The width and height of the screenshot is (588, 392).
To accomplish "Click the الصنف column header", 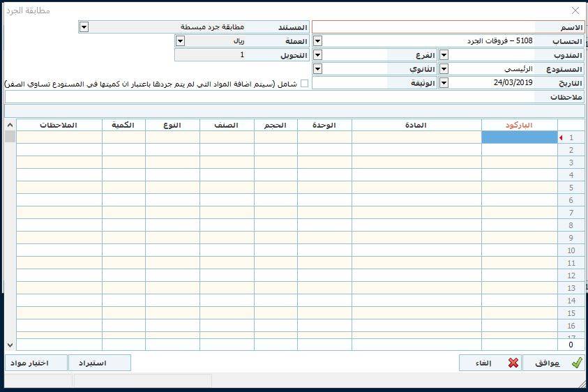I will click(227, 125).
